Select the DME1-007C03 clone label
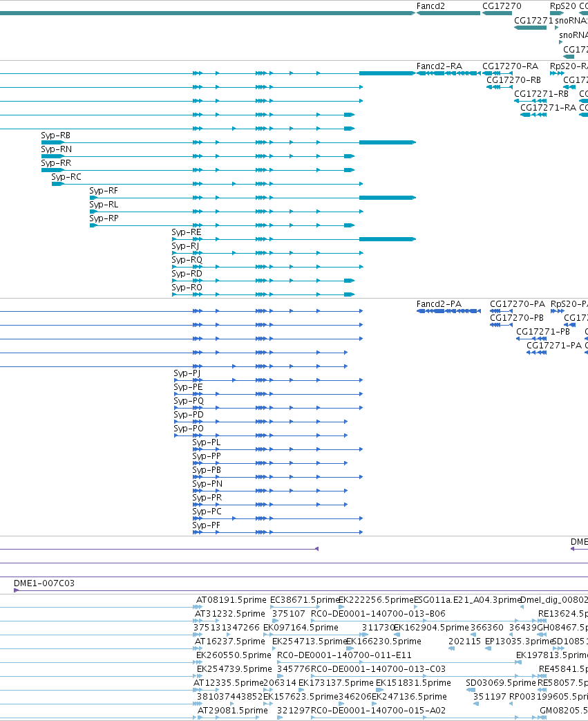 [44, 583]
